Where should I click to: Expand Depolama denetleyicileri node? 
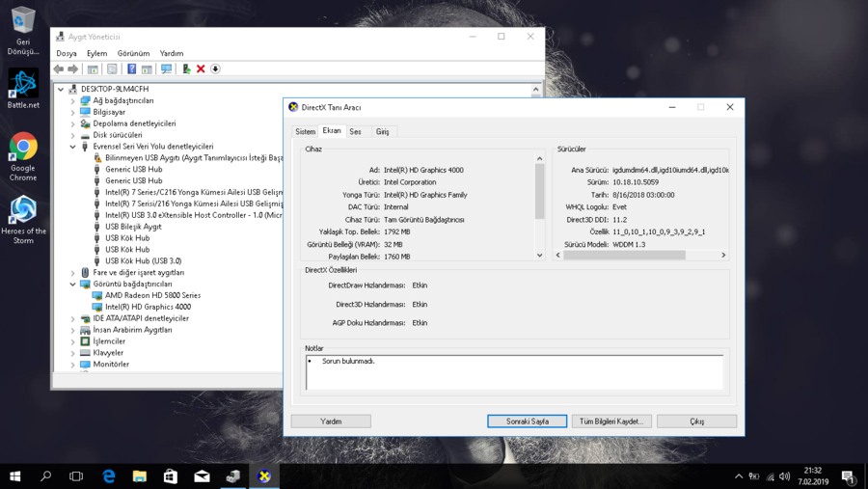pos(72,124)
